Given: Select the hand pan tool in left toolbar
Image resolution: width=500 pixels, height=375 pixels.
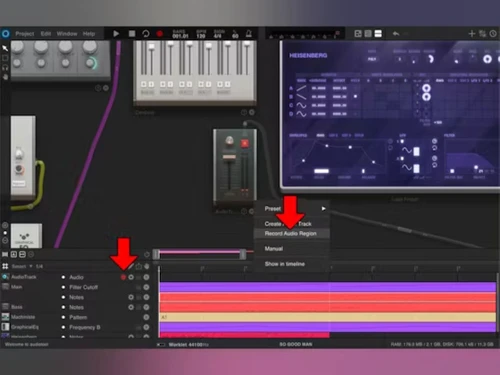Looking at the screenshot, I should point(5,77).
